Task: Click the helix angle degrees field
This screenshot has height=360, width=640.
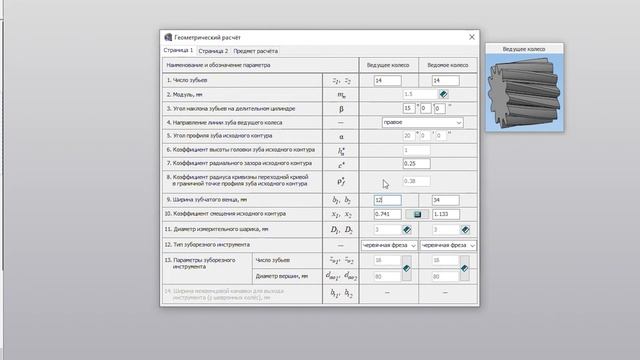Action: pos(409,109)
